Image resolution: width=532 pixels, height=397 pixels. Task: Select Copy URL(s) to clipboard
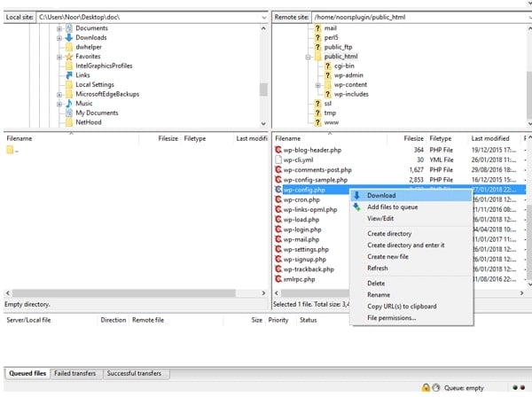pos(411,306)
